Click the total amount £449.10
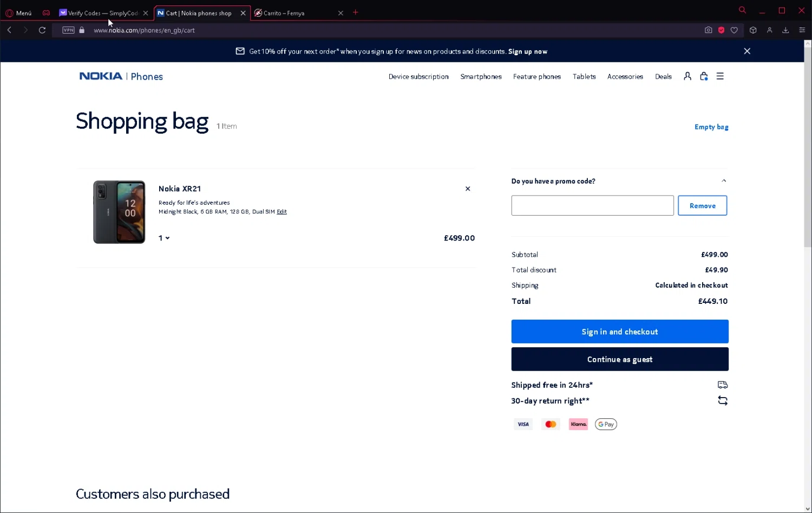Image resolution: width=812 pixels, height=513 pixels. [713, 301]
